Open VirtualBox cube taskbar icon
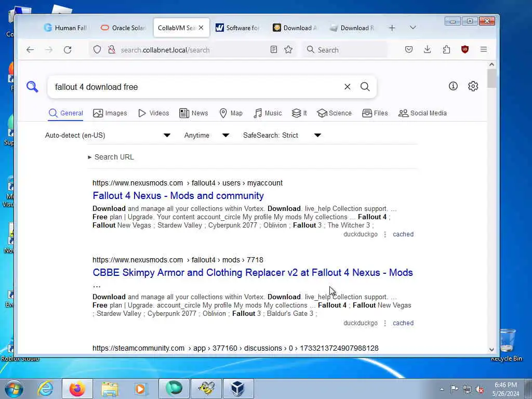The image size is (532, 399). pos(238,389)
